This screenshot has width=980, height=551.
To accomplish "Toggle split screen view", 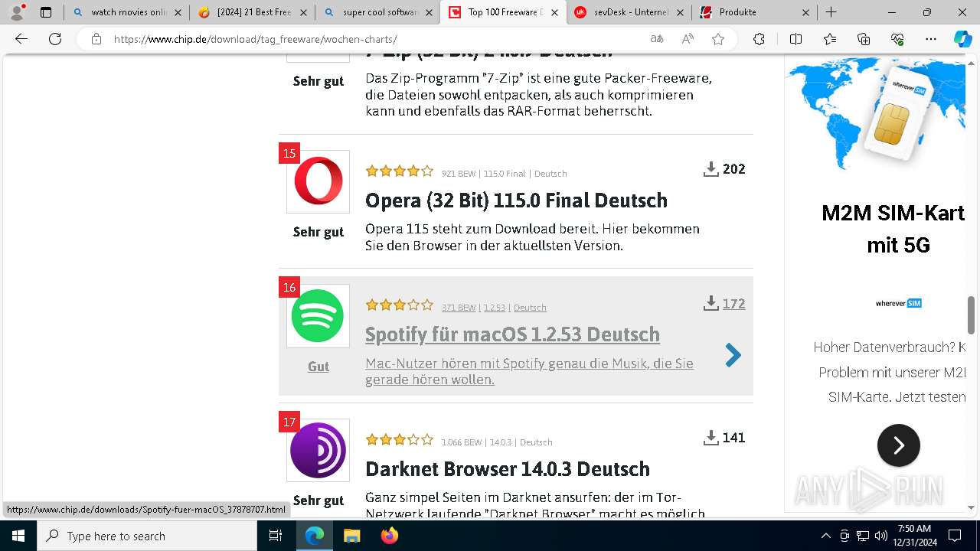I will coord(795,39).
